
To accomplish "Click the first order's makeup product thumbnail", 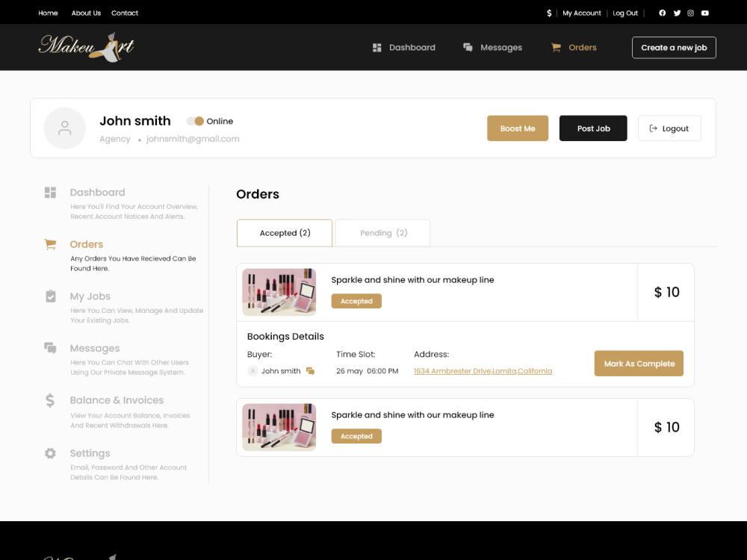I will [x=279, y=293].
